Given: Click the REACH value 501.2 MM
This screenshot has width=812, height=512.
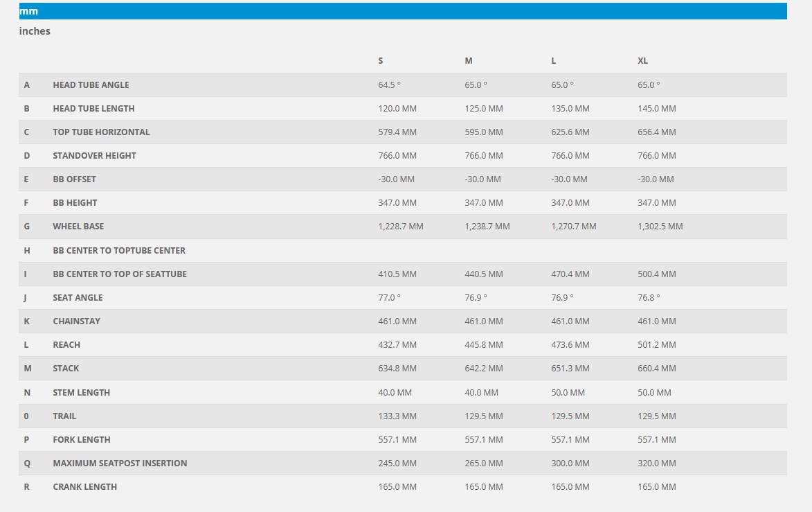Looking at the screenshot, I should [656, 345].
